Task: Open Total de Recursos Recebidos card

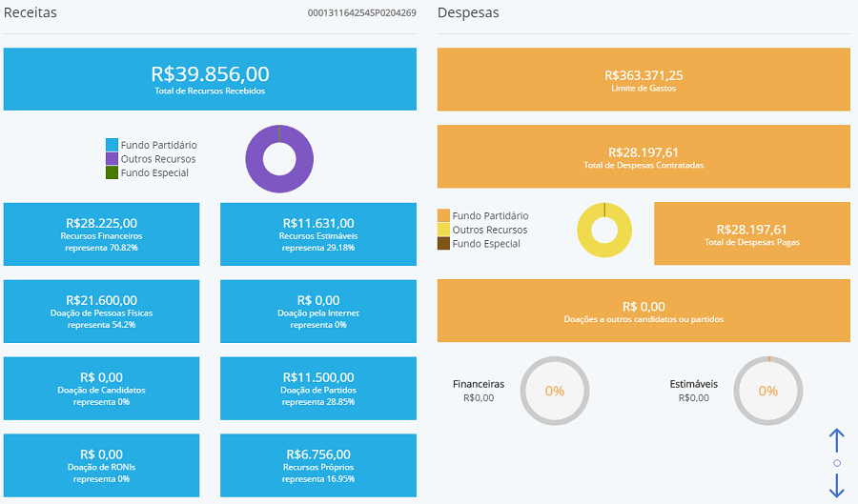Action: 210,79
